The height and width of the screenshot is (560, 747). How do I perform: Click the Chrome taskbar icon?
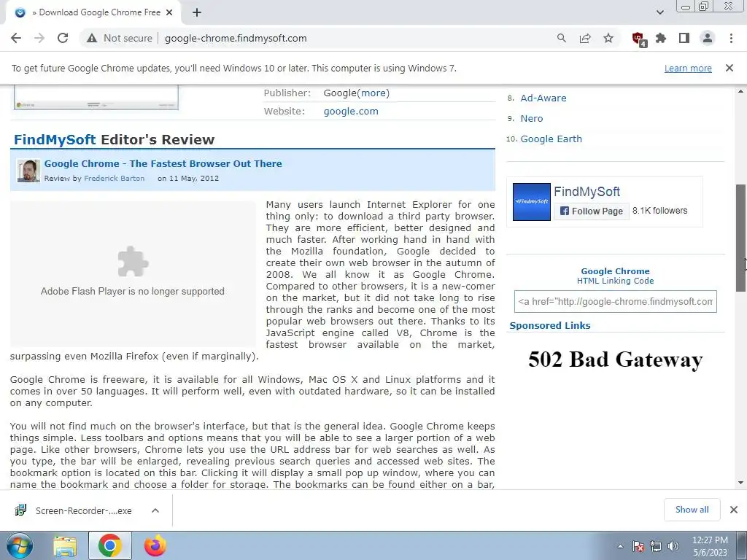[x=110, y=545]
